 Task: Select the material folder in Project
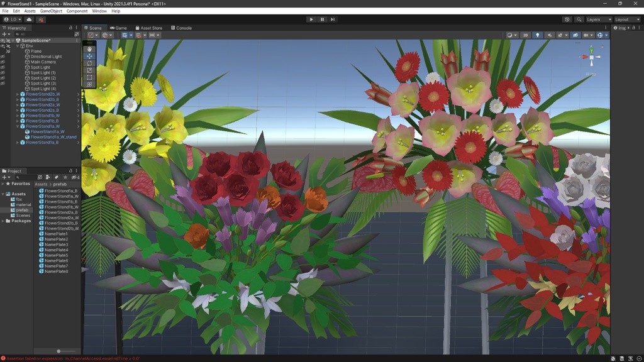[x=23, y=204]
